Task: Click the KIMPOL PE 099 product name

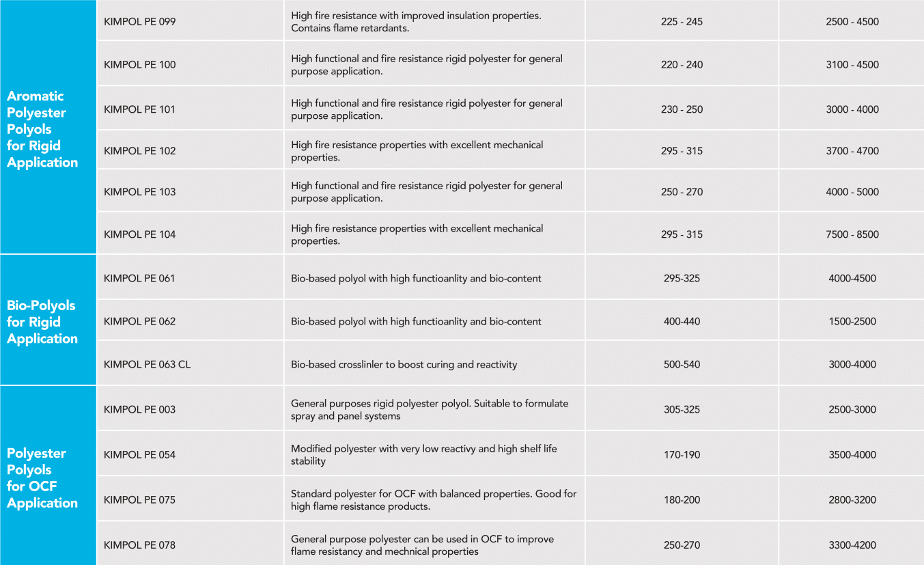Action: click(139, 22)
